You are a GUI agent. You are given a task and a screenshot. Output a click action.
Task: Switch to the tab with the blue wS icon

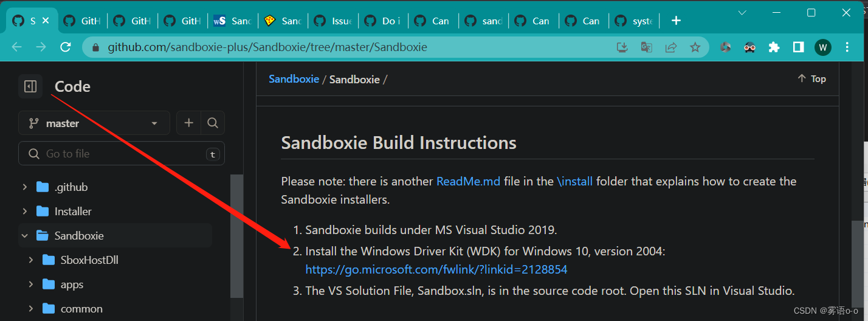pos(232,21)
